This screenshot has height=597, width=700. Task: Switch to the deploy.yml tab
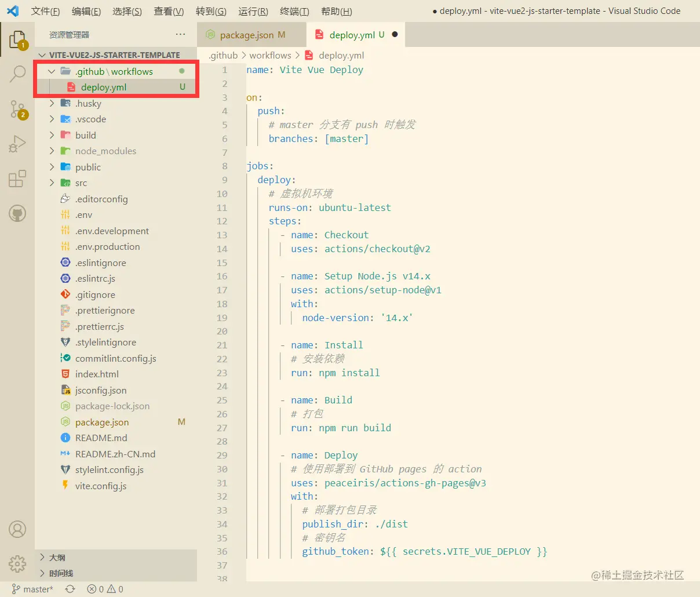coord(355,35)
